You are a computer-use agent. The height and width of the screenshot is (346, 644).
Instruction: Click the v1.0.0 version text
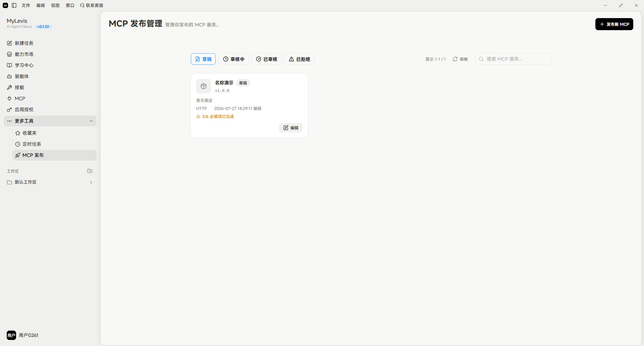[222, 91]
